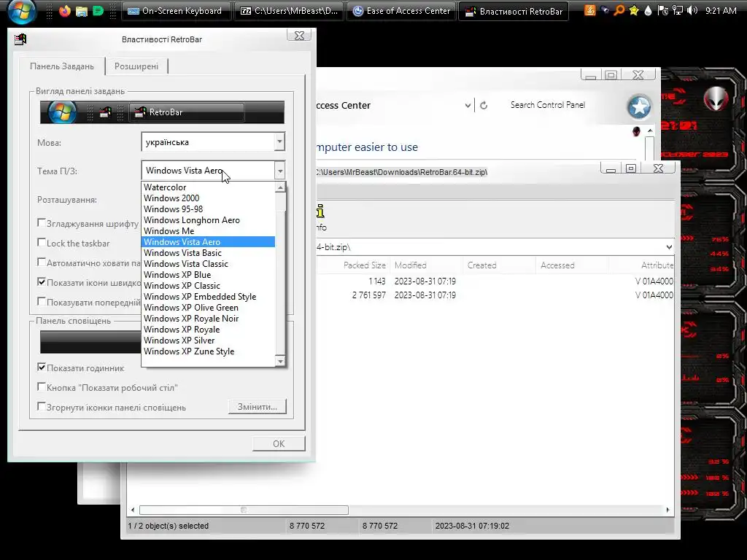This screenshot has width=747, height=560.
Task: Select the Windows XP Silver theme
Action: 208,341
